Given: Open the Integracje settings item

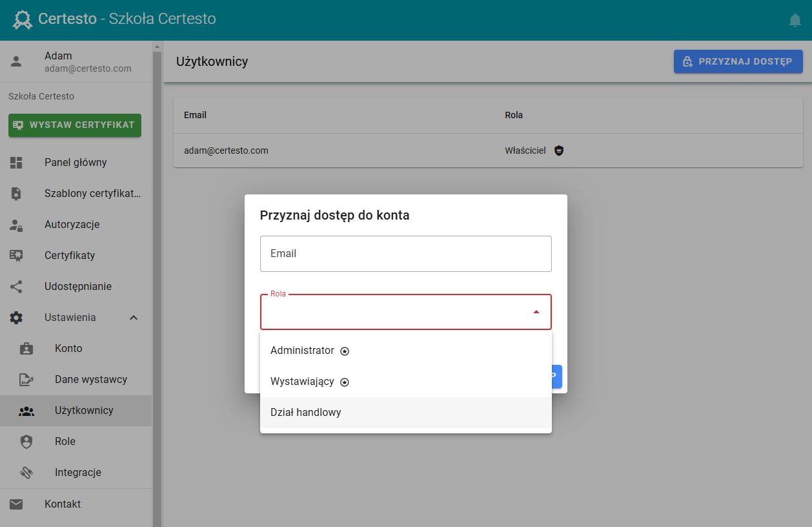Looking at the screenshot, I should click(x=76, y=473).
